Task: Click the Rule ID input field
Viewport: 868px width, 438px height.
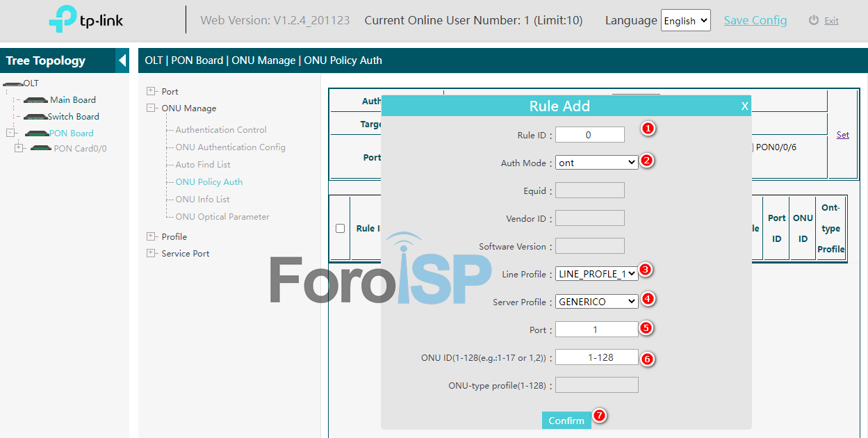Action: point(589,135)
